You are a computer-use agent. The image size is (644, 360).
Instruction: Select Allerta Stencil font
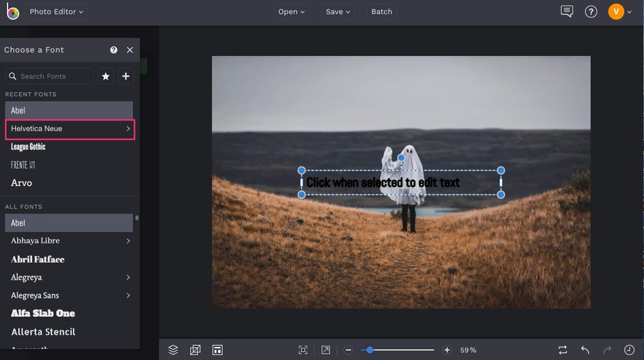69,331
